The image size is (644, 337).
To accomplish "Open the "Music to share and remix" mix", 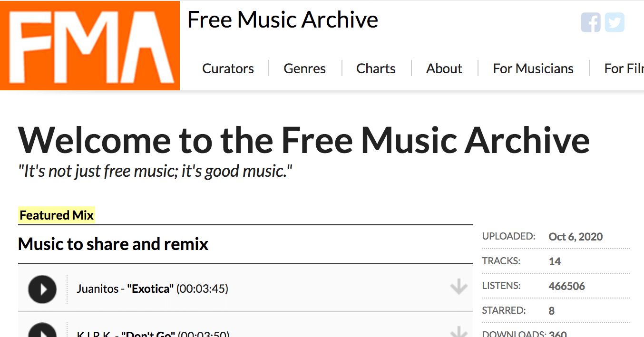I will click(113, 244).
